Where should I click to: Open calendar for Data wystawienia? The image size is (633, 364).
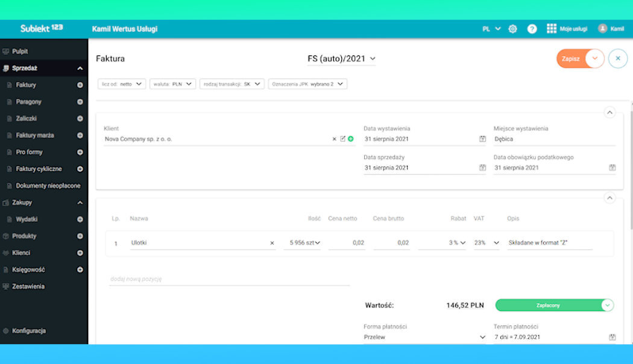pos(482,139)
